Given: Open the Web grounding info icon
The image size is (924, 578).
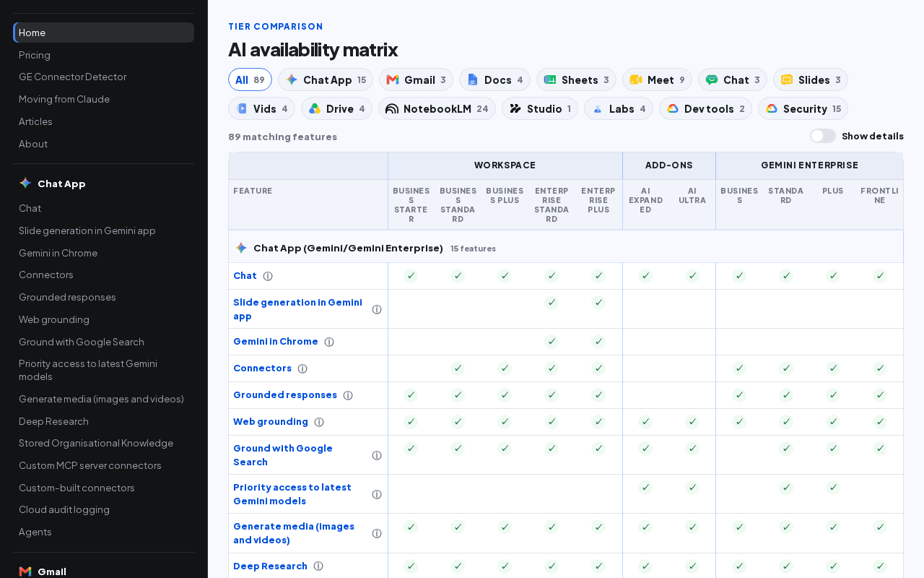Looking at the screenshot, I should (319, 422).
